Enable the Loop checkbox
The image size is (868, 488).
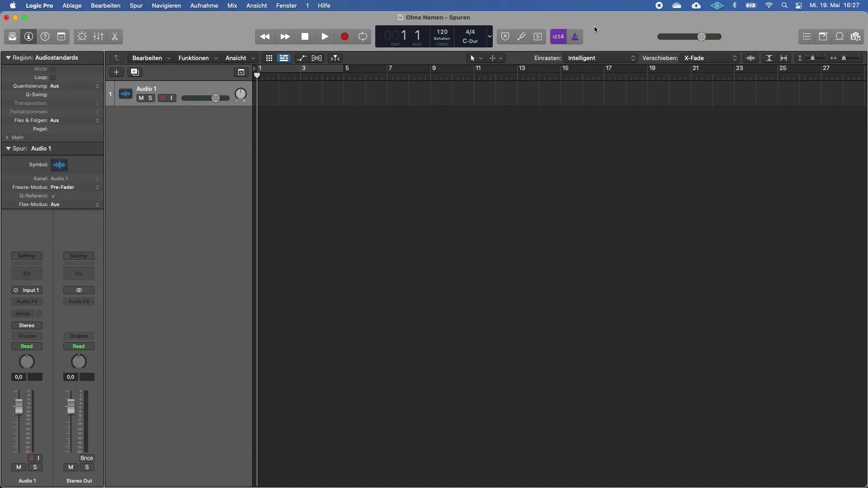[x=53, y=78]
